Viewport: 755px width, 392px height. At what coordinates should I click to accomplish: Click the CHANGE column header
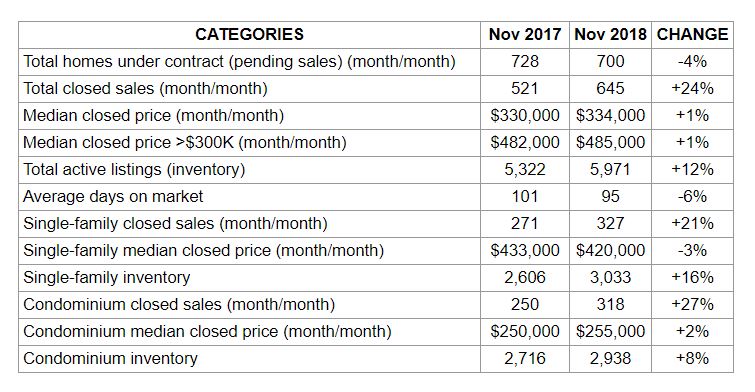tap(692, 34)
